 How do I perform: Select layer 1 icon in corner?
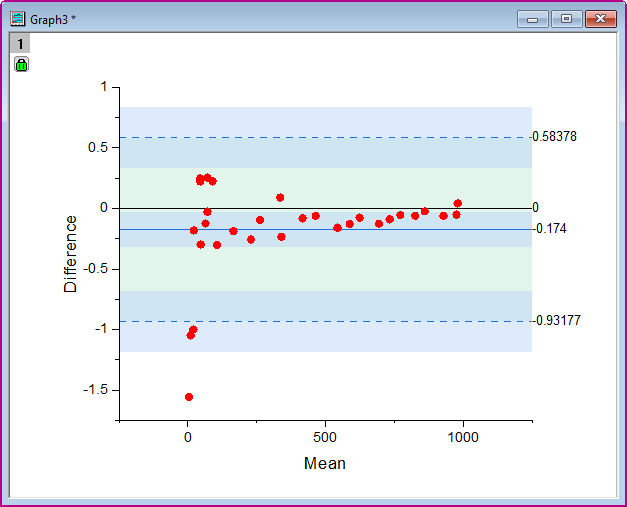click(20, 43)
